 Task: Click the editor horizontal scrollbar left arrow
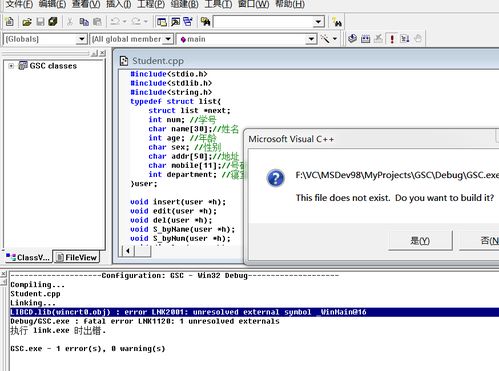pyautogui.click(x=128, y=251)
